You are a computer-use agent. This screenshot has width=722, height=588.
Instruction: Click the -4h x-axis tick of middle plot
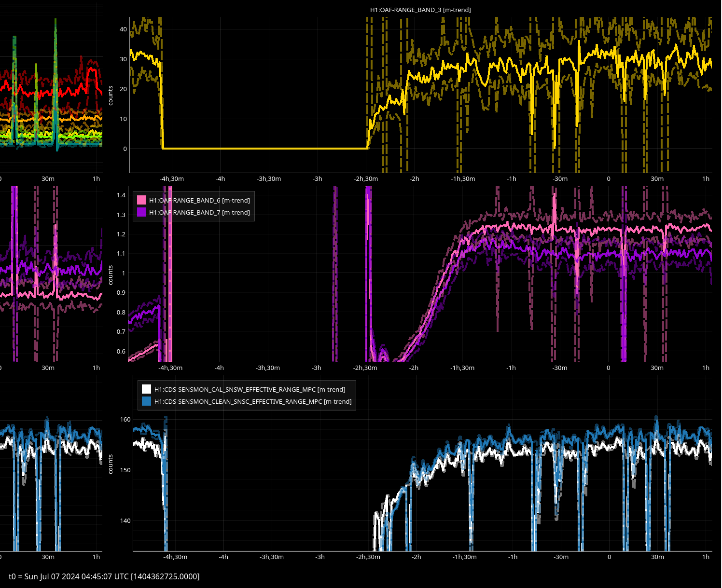click(219, 368)
